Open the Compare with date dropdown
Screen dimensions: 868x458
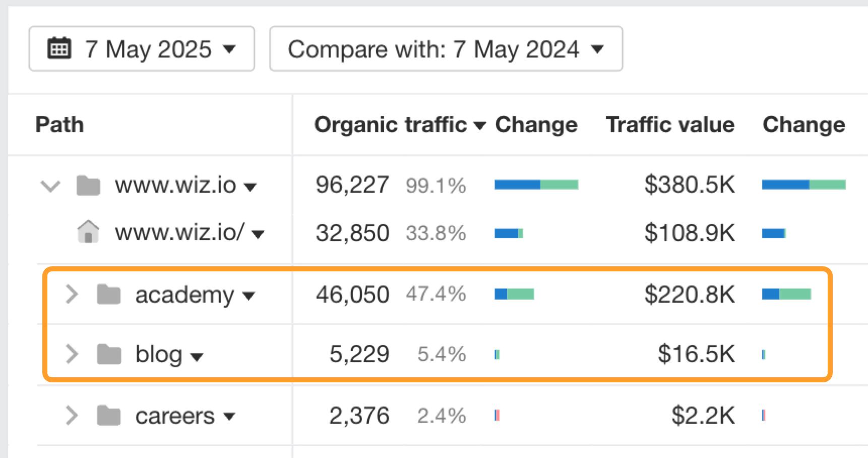pos(446,49)
